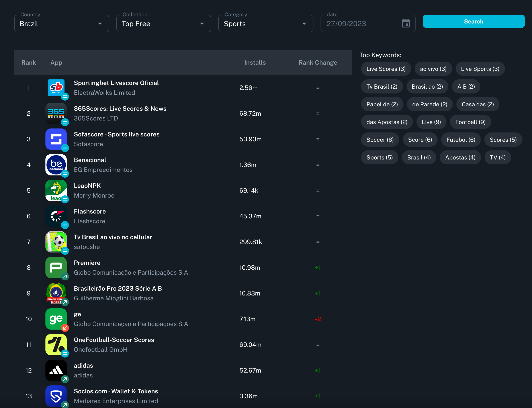Select the Brasil ao (2) keyword chip
The image size is (532, 408).
[427, 87]
